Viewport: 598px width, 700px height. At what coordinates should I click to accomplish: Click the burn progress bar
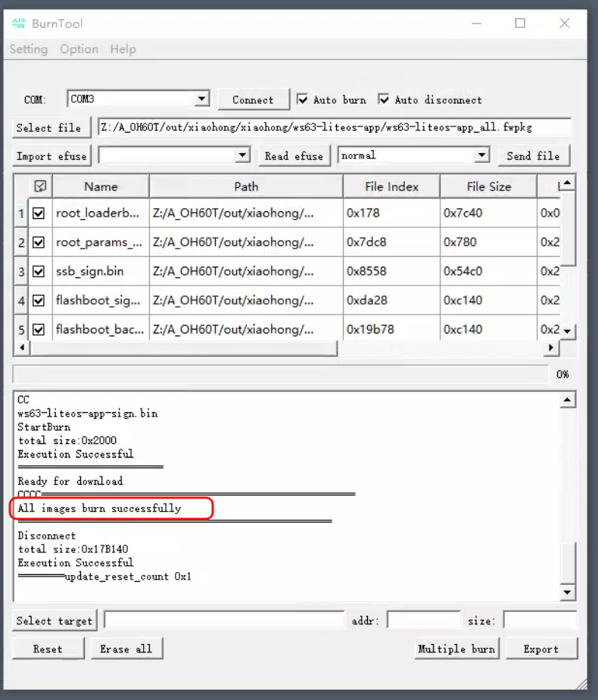(281, 374)
